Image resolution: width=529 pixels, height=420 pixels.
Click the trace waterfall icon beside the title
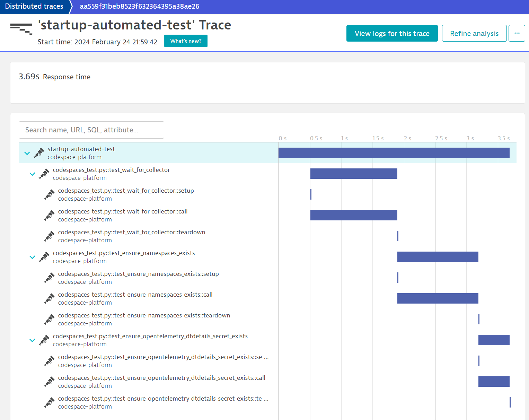(21, 29)
